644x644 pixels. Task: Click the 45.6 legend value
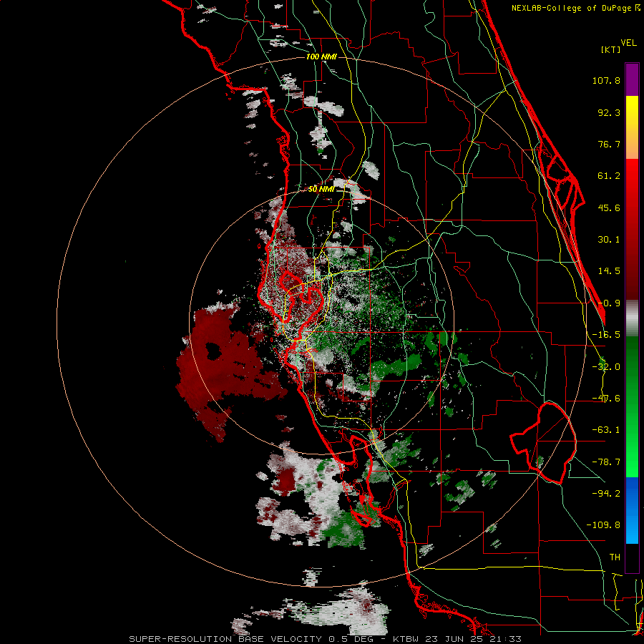pyautogui.click(x=609, y=208)
